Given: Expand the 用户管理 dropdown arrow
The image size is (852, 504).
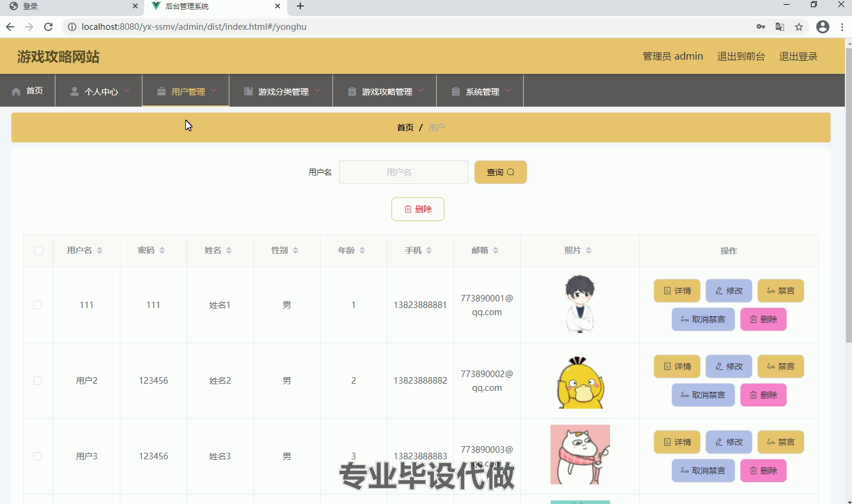Looking at the screenshot, I should click(213, 91).
